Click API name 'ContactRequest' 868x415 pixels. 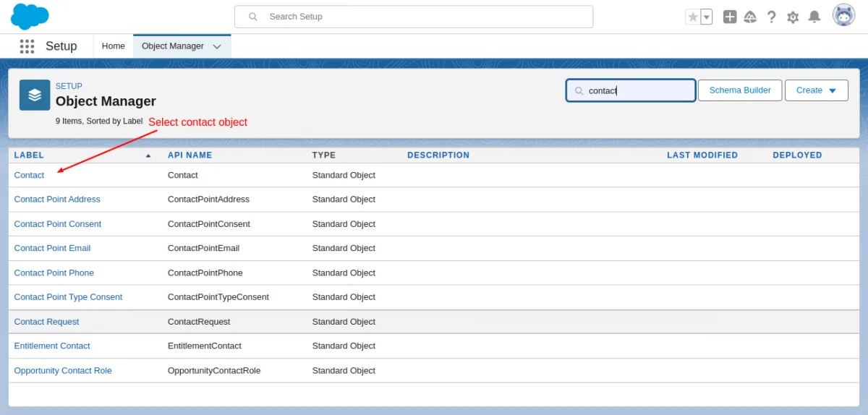[x=199, y=322]
